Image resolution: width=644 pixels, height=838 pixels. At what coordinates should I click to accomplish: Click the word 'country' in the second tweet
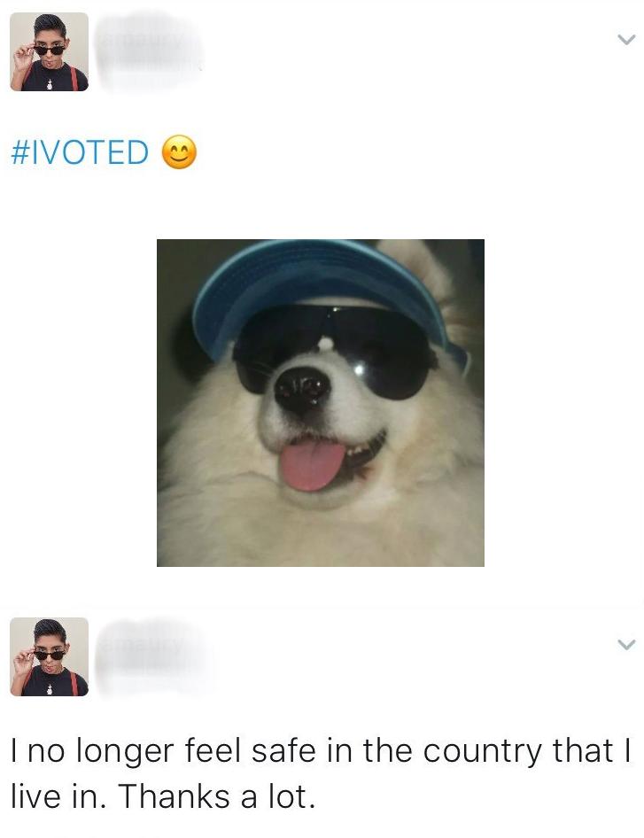pos(482,752)
